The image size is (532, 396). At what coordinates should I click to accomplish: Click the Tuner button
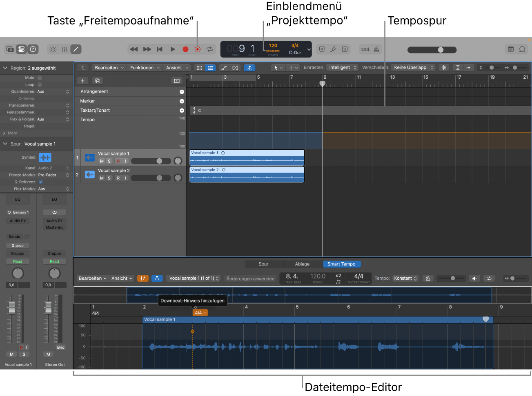333,49
